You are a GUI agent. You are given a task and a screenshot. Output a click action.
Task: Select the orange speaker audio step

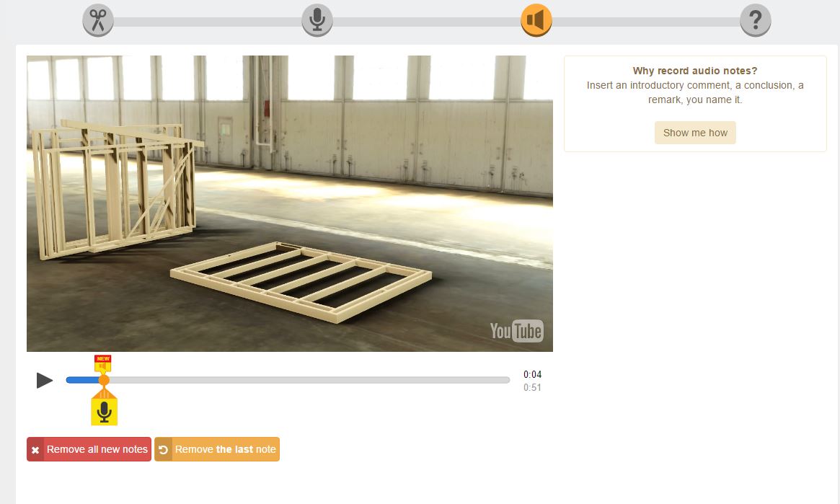tap(536, 20)
